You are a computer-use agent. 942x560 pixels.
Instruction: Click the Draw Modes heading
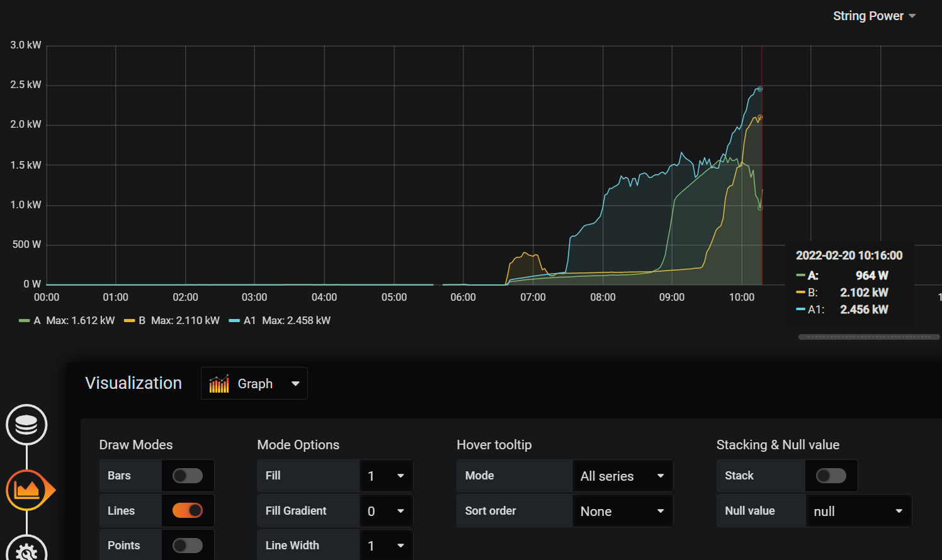[x=136, y=445]
